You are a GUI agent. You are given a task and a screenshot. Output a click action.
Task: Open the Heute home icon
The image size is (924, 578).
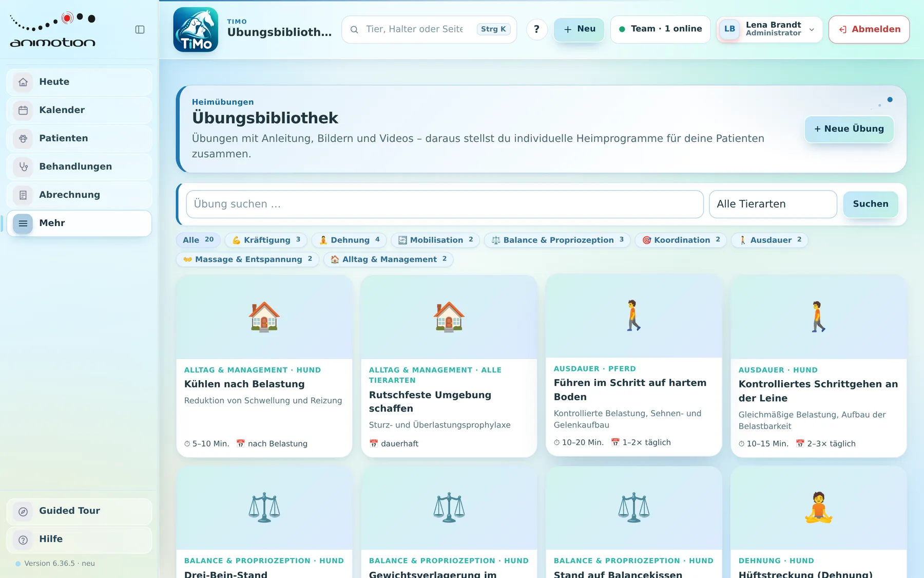[x=23, y=82]
